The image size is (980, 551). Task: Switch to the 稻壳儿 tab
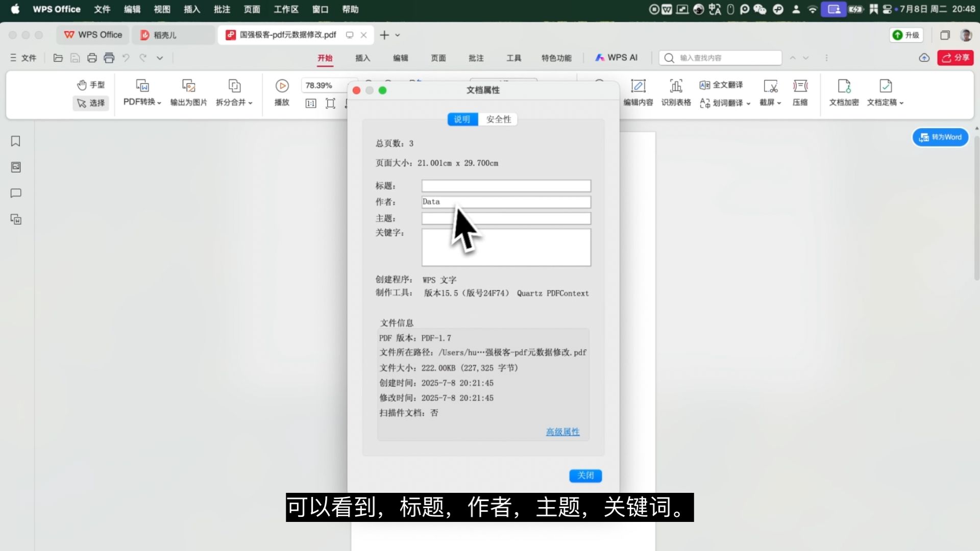(173, 35)
